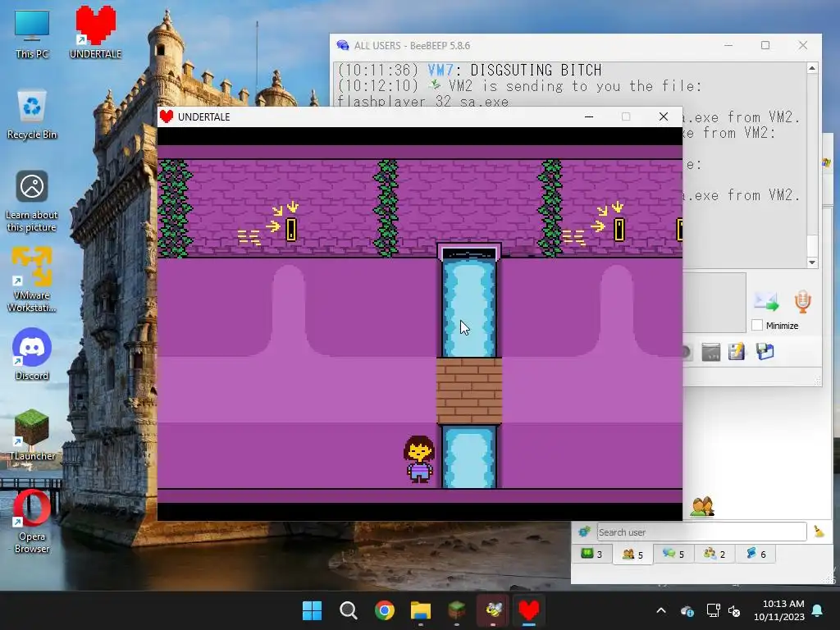Screen dimensions: 840x630
Task: Switch to the chat bubbles tab labeled 5
Action: click(673, 554)
